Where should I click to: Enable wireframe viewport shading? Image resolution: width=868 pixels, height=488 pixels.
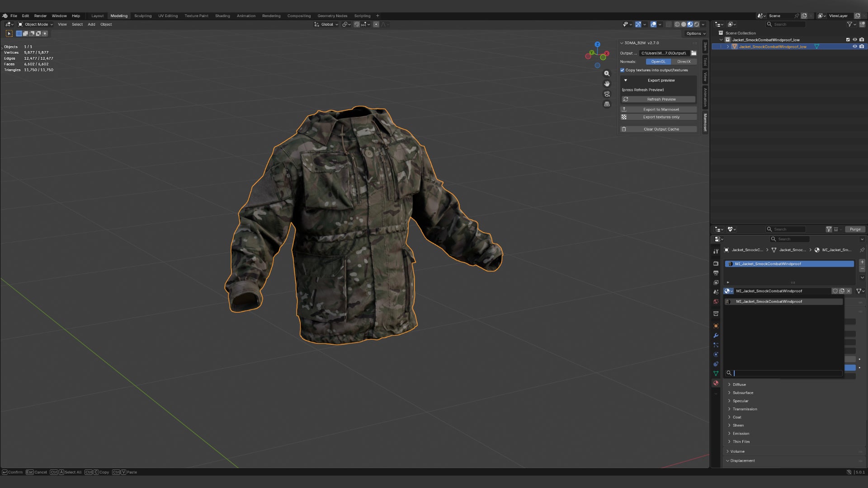click(677, 24)
